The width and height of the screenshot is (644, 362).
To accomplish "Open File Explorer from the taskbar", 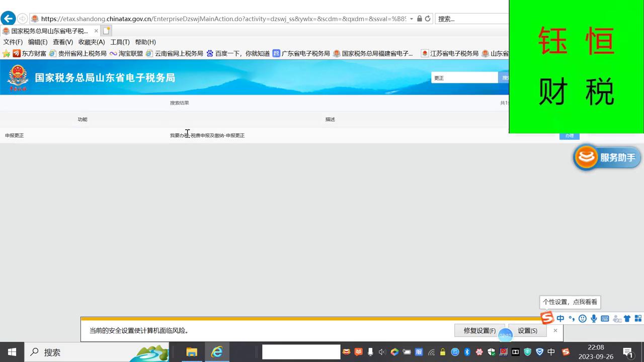I will (192, 352).
